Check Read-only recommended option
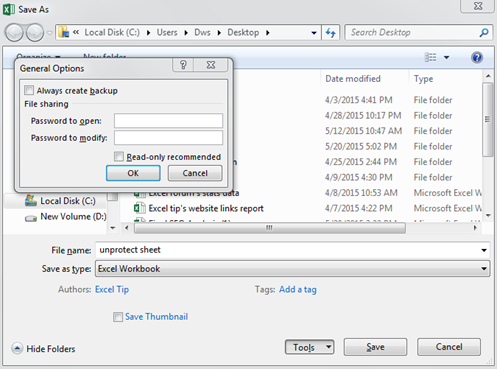 tap(119, 157)
